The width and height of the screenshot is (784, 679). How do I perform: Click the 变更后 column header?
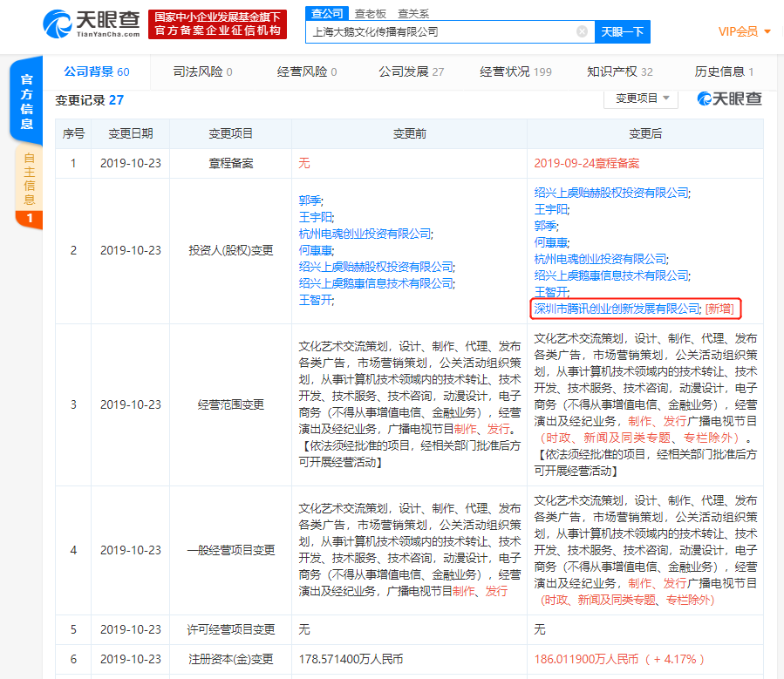[x=645, y=133]
